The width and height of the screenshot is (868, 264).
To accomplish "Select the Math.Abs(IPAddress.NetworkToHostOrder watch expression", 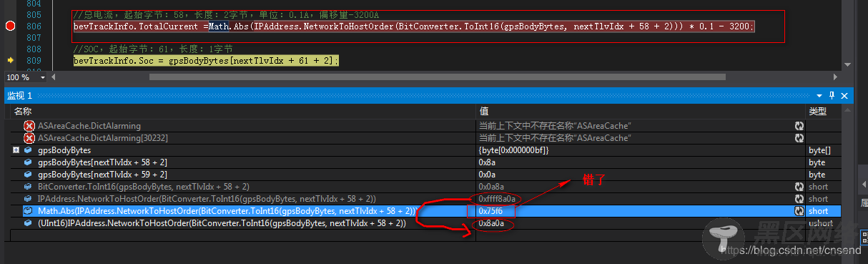I will [228, 211].
